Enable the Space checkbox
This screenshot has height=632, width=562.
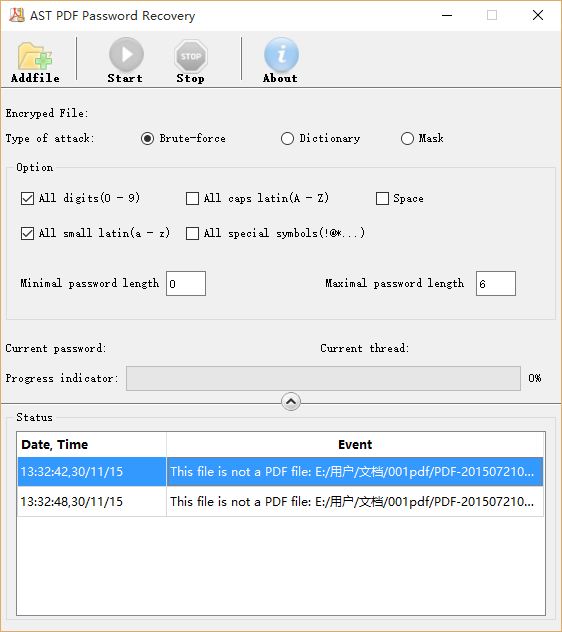click(x=382, y=198)
